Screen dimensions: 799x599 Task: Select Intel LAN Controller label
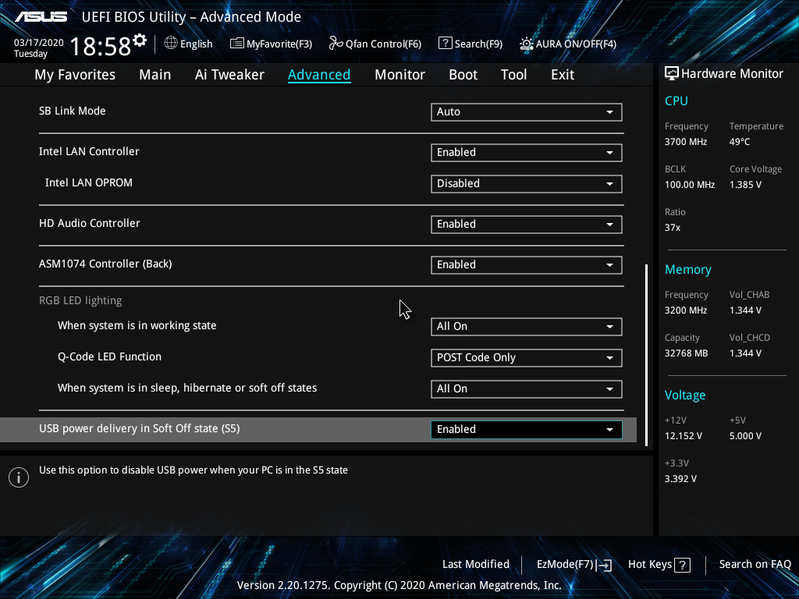click(89, 151)
